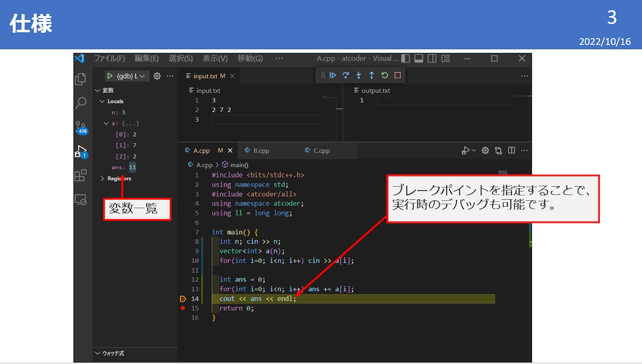642x364 pixels.
Task: Open the 選択(S) menu
Action: point(180,58)
